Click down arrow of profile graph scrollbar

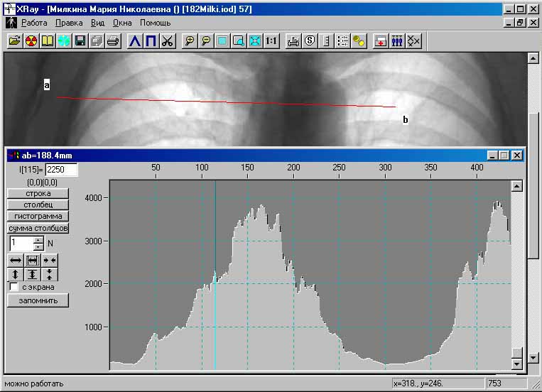tap(516, 364)
